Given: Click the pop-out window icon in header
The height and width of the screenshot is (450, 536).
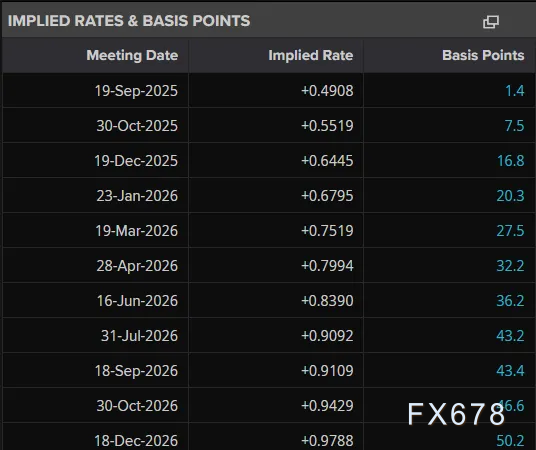Looking at the screenshot, I should point(491,22).
